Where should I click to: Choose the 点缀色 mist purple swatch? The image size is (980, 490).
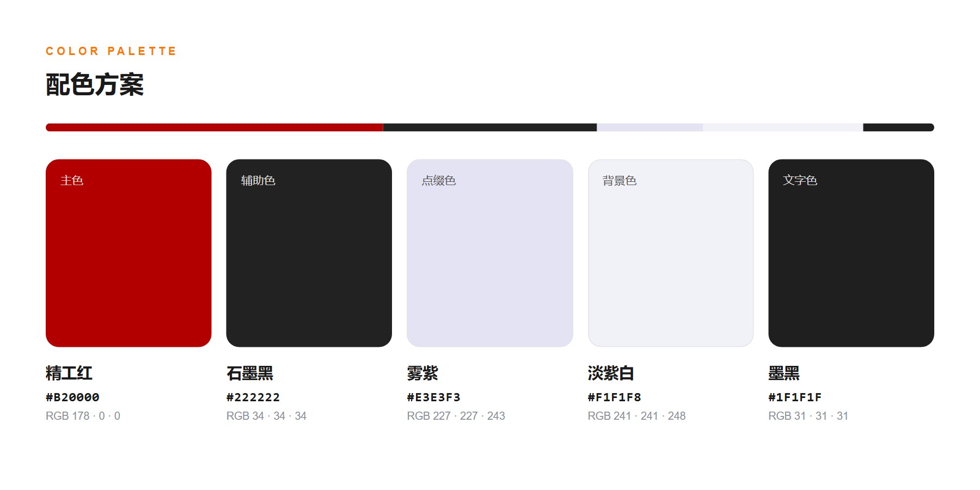point(490,253)
